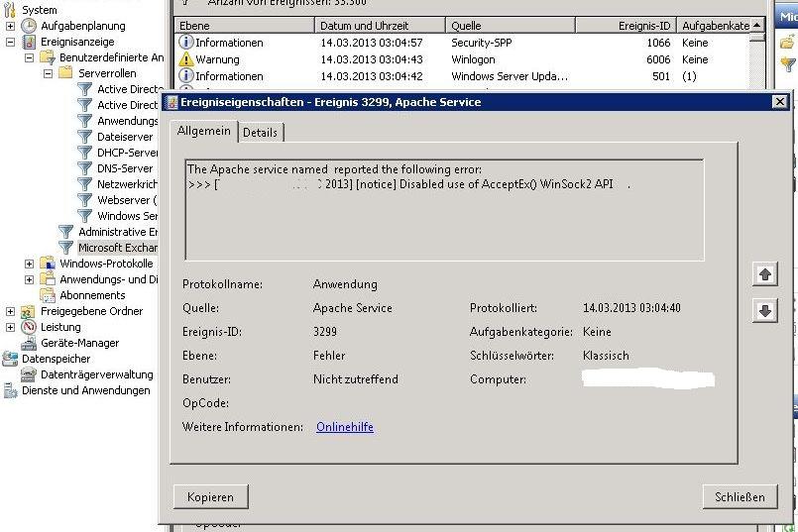The image size is (798, 532).
Task: Expand the Aufgabenplanung node
Action: click(10, 26)
